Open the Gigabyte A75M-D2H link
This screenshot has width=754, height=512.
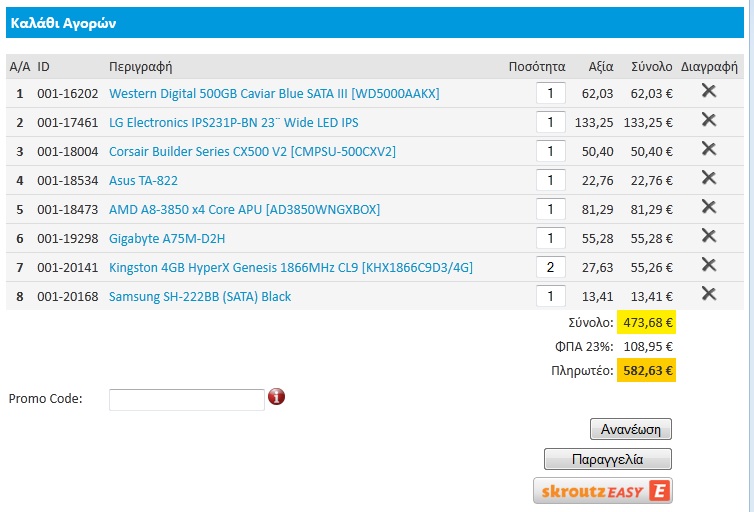(x=167, y=238)
